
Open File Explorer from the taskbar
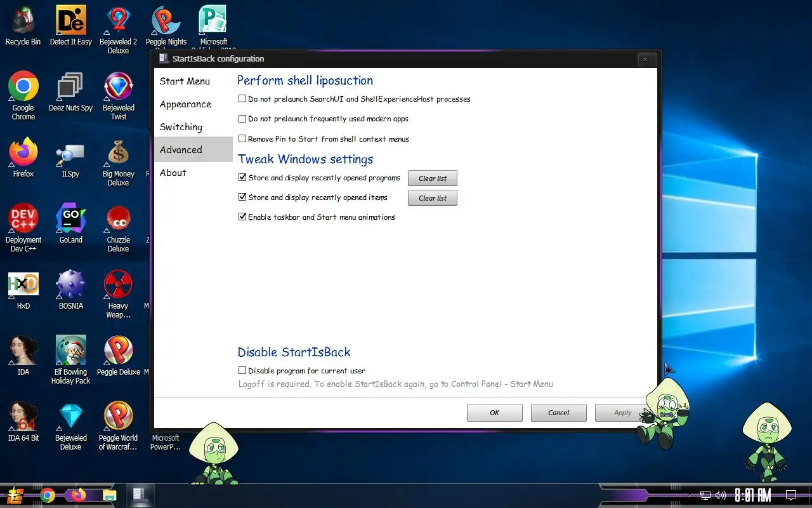tap(109, 495)
